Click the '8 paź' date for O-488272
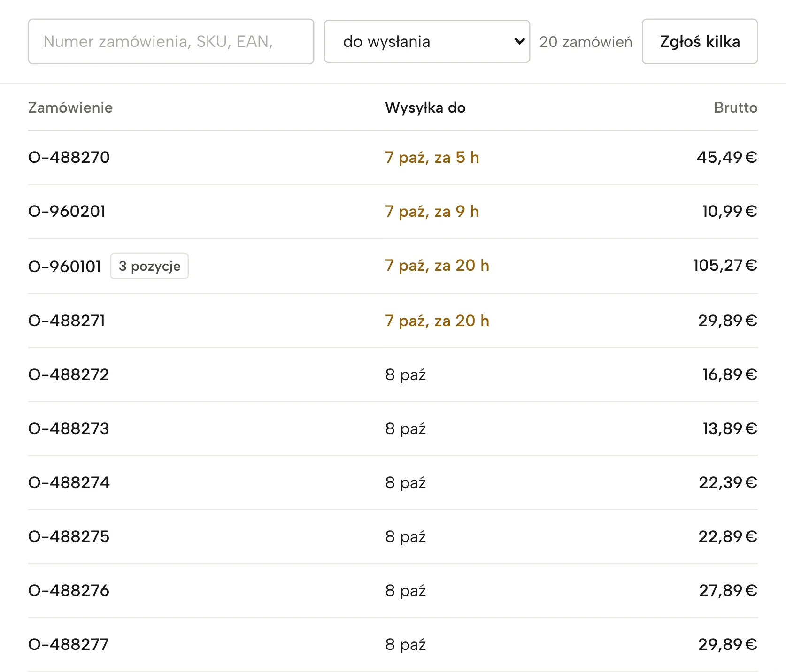 [406, 374]
